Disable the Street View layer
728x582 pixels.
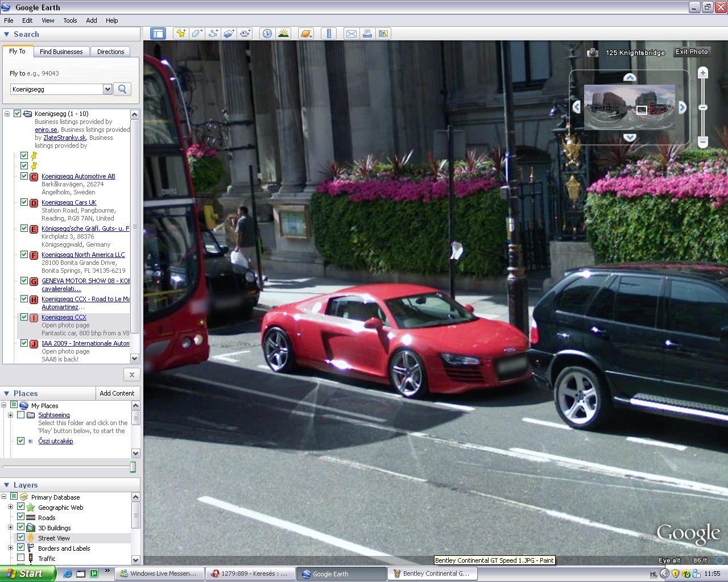20,538
